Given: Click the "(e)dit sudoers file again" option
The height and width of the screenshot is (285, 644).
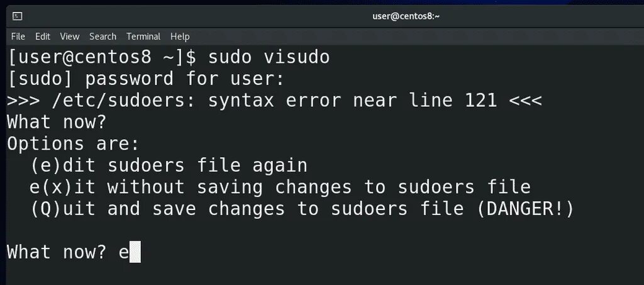Looking at the screenshot, I should click(x=169, y=166).
